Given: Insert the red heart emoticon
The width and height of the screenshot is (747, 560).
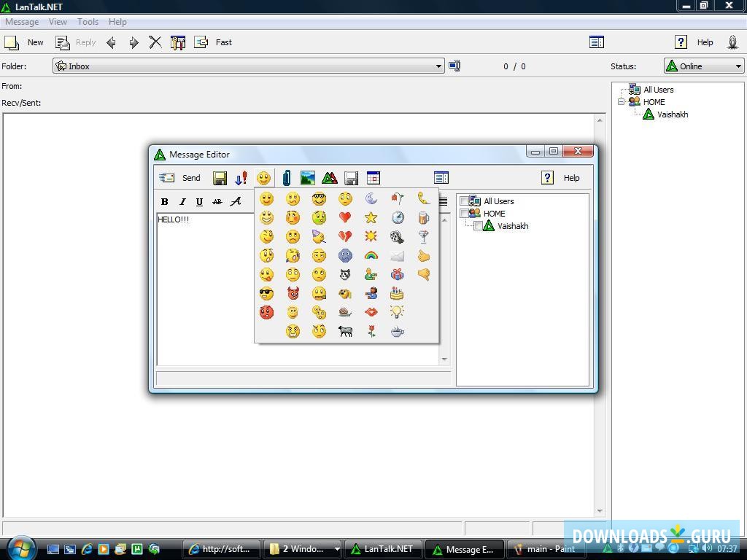Looking at the screenshot, I should click(x=345, y=217).
